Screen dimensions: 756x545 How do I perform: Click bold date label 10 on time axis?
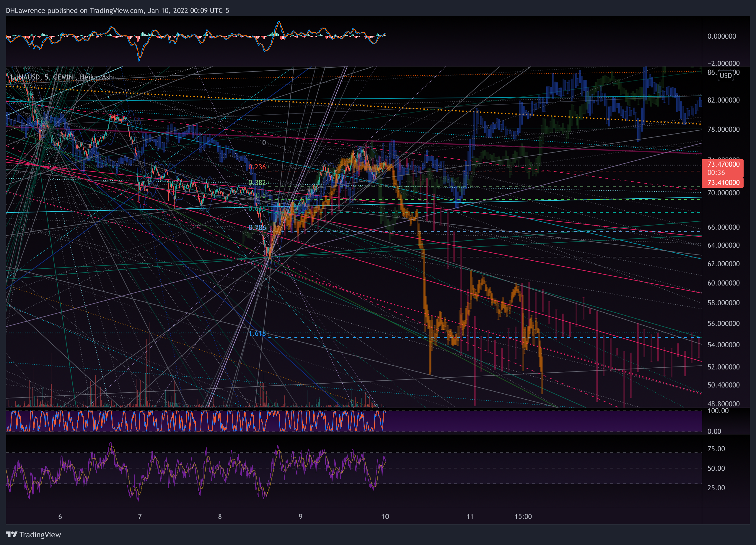pos(385,517)
